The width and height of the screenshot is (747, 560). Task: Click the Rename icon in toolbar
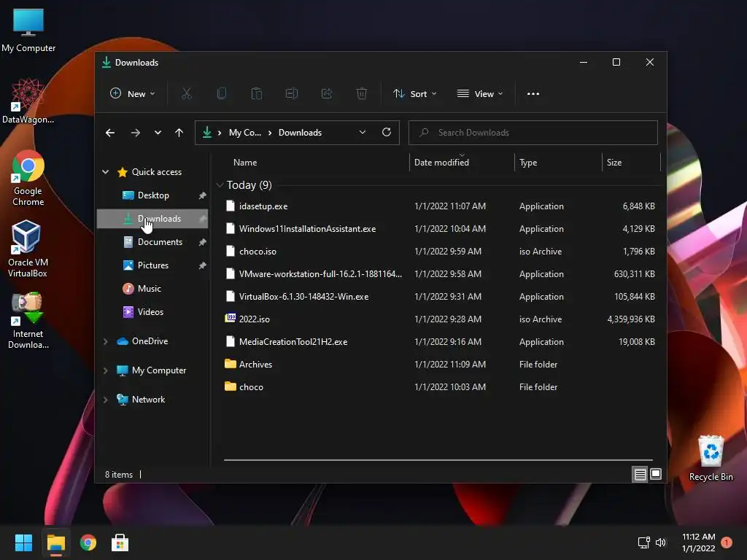click(292, 94)
